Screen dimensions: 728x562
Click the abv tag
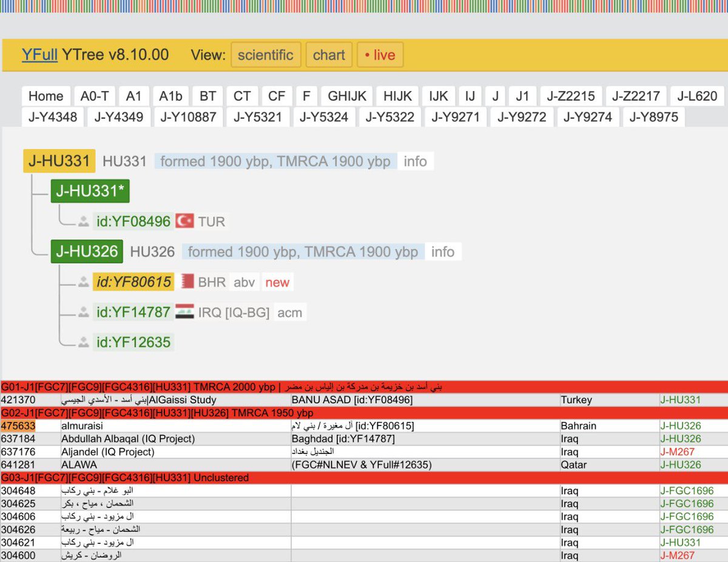click(244, 283)
